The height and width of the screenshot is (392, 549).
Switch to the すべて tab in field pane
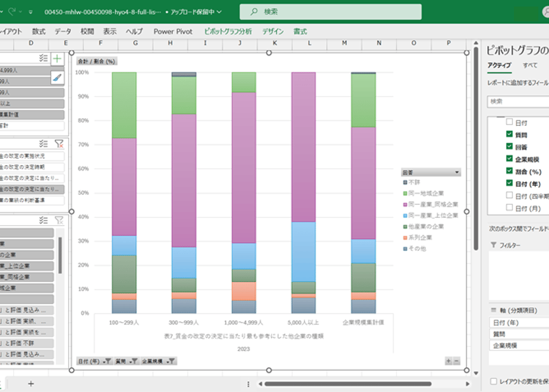coord(530,65)
